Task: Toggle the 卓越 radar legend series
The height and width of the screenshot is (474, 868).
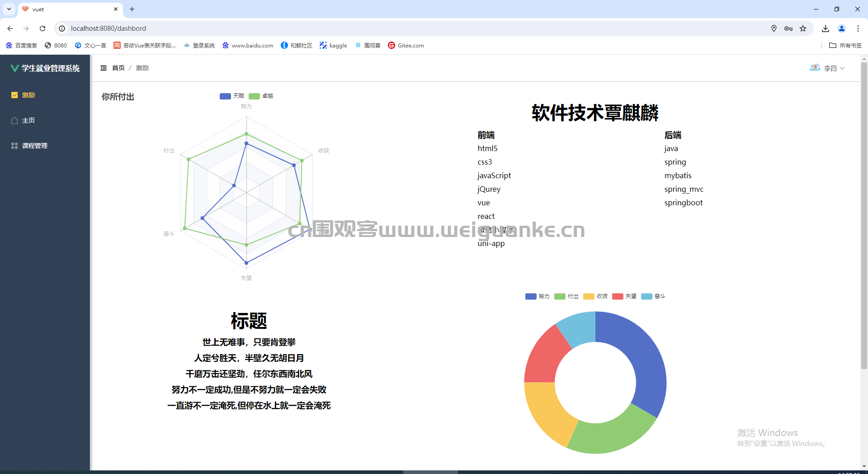Action: click(261, 96)
